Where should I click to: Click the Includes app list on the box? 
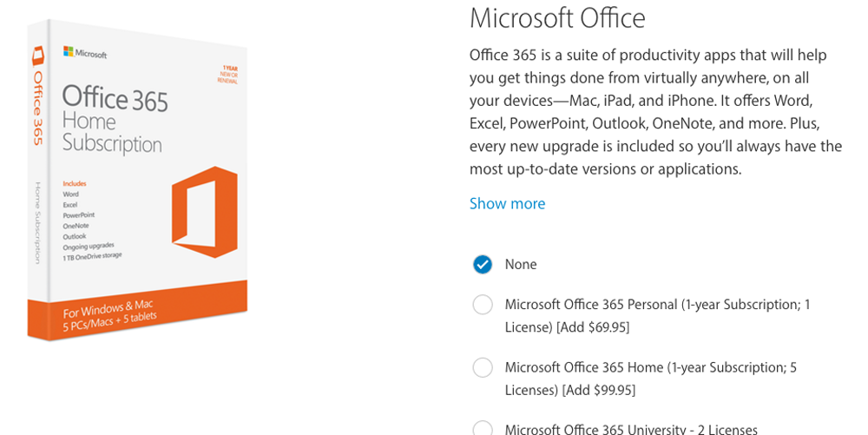[x=89, y=221]
